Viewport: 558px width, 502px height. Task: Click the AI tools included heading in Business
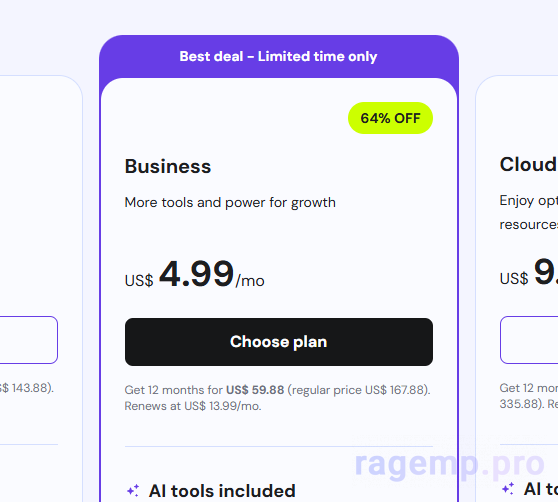(222, 491)
